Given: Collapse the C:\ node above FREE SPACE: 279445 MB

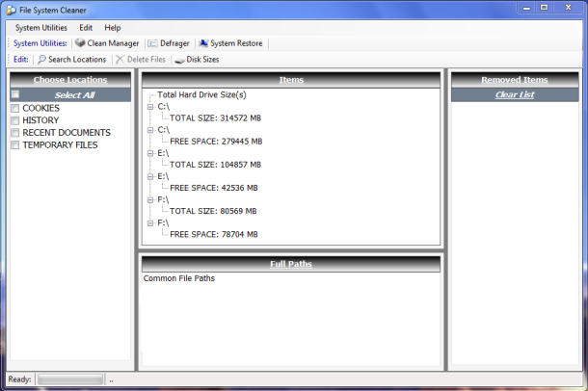Looking at the screenshot, I should tap(150, 130).
